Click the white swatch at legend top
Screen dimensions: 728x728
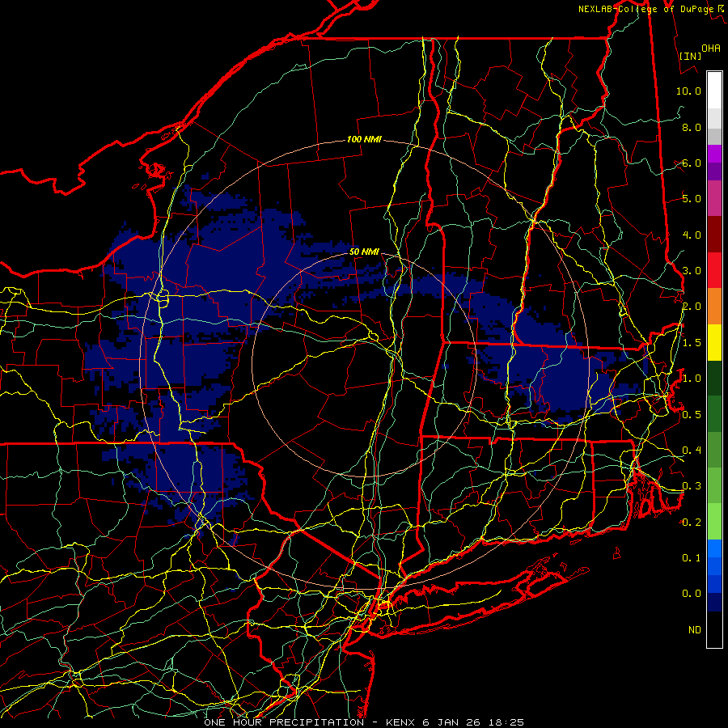714,90
